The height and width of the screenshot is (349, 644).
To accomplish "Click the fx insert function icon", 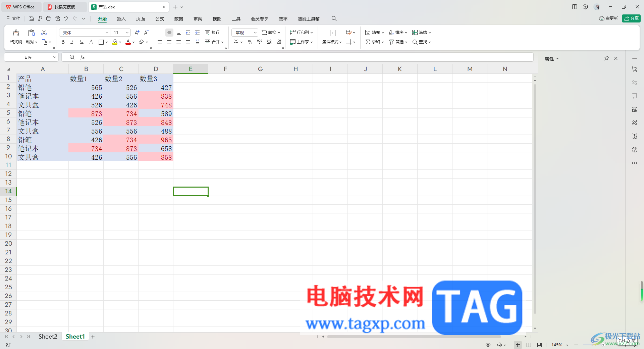I will [x=82, y=57].
